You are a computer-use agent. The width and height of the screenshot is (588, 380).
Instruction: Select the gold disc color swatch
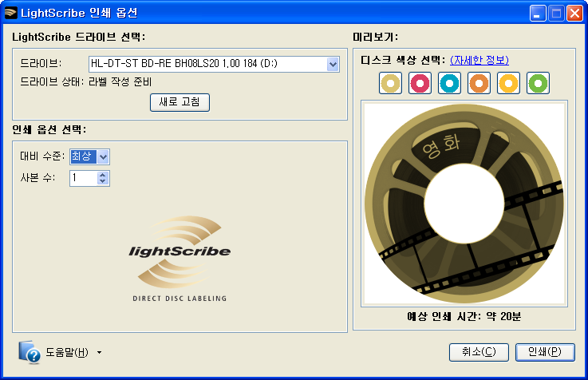click(x=390, y=83)
